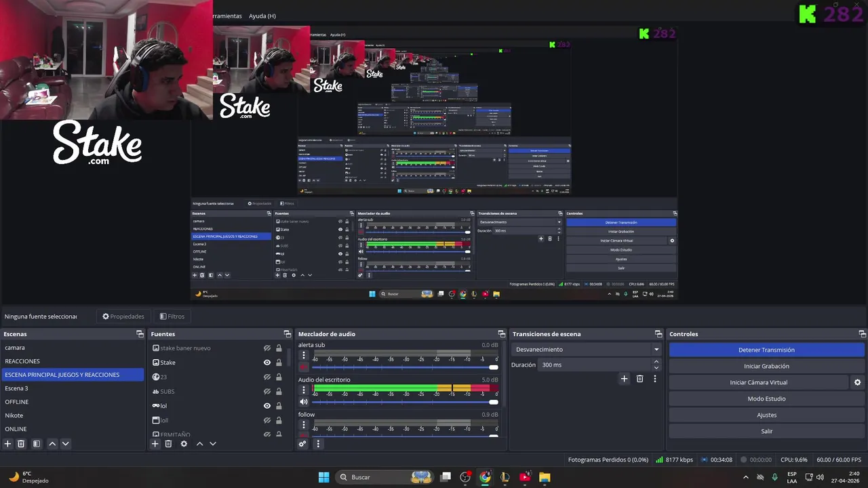This screenshot has height=488, width=868.
Task: Click Iniciar Grabación button
Action: (766, 366)
